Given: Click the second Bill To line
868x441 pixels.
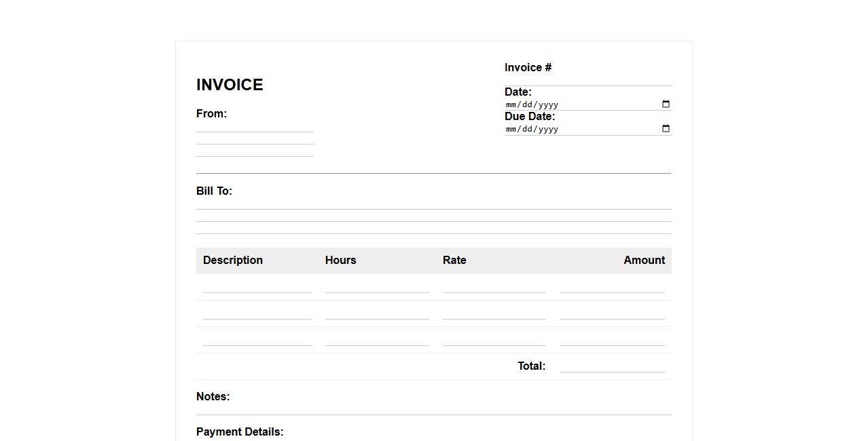Looking at the screenshot, I should [x=433, y=216].
